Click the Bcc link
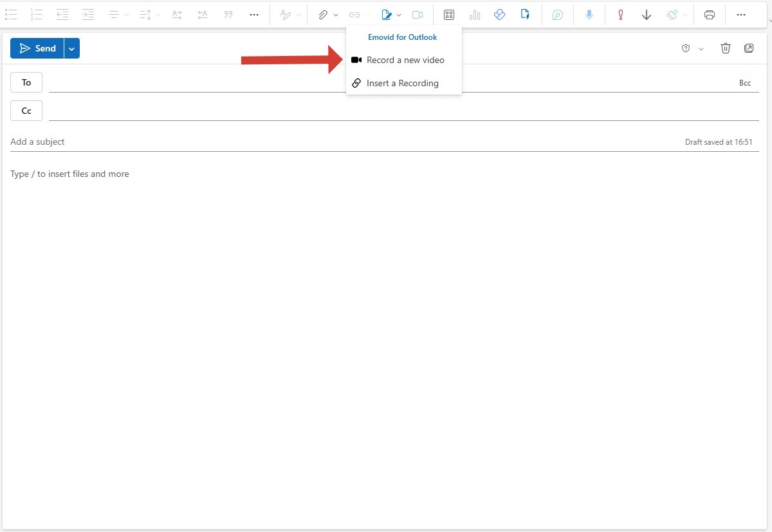Viewport: 772px width, 532px height. 744,83
